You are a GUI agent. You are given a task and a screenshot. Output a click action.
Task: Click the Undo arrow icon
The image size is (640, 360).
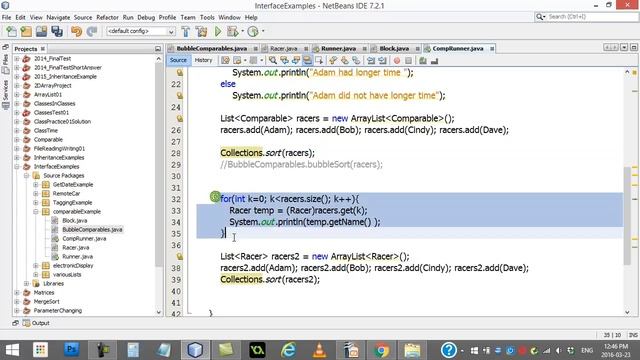coord(76,31)
